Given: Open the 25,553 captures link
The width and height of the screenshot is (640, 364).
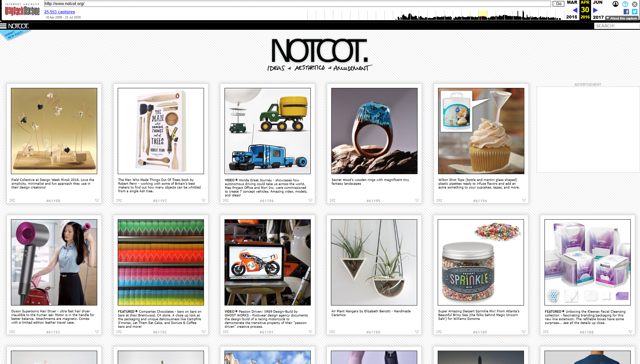Looking at the screenshot, I should pos(60,12).
